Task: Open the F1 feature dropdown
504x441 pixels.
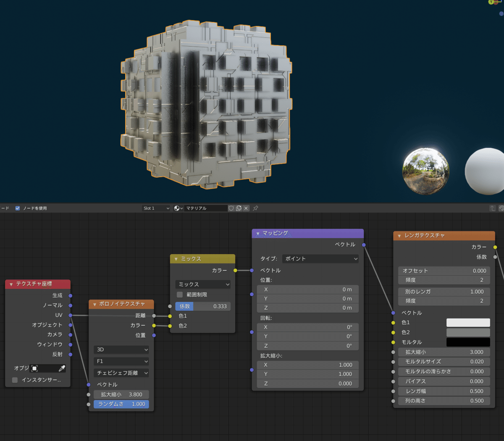Action: 121,361
